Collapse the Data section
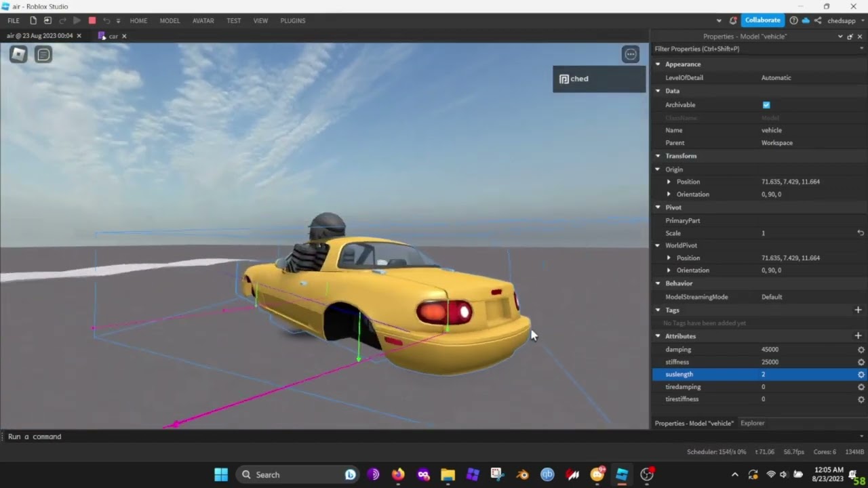868x488 pixels. (x=658, y=91)
